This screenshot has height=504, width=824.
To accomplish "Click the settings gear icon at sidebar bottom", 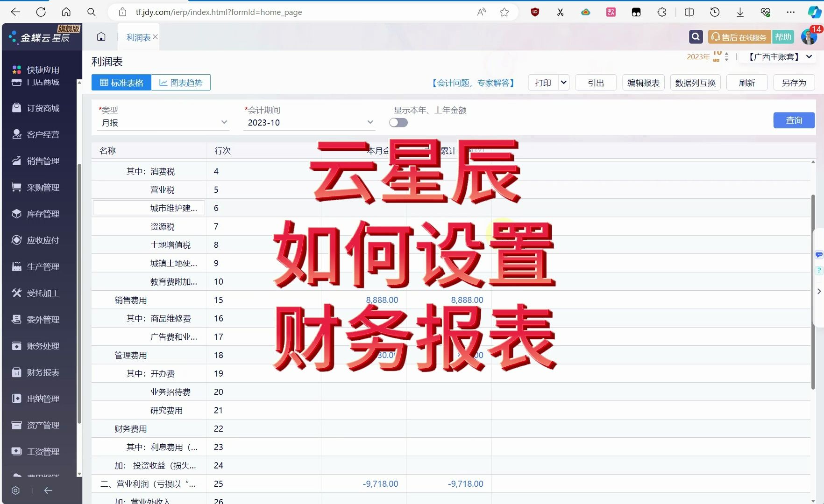I will [x=15, y=490].
